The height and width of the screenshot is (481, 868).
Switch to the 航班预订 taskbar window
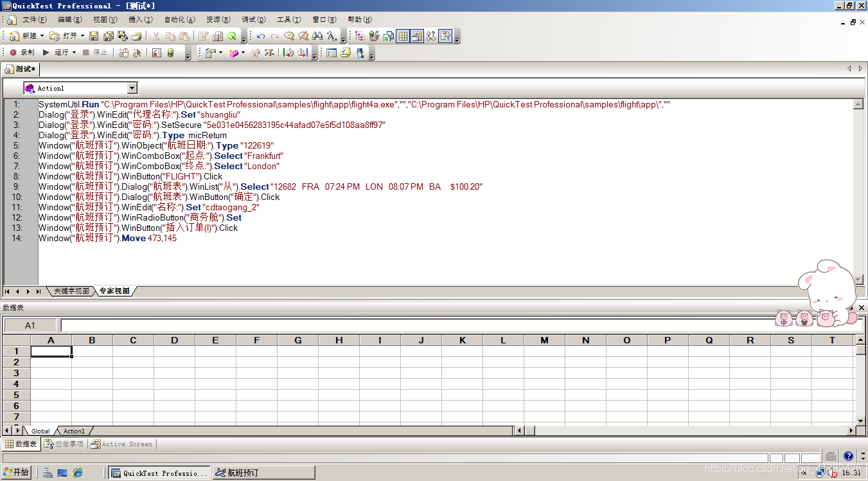264,473
